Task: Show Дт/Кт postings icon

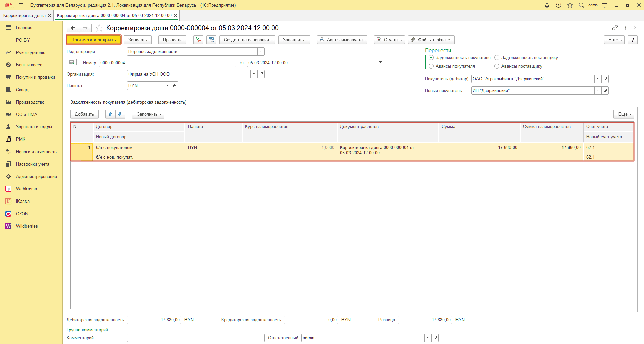Action: [x=198, y=40]
